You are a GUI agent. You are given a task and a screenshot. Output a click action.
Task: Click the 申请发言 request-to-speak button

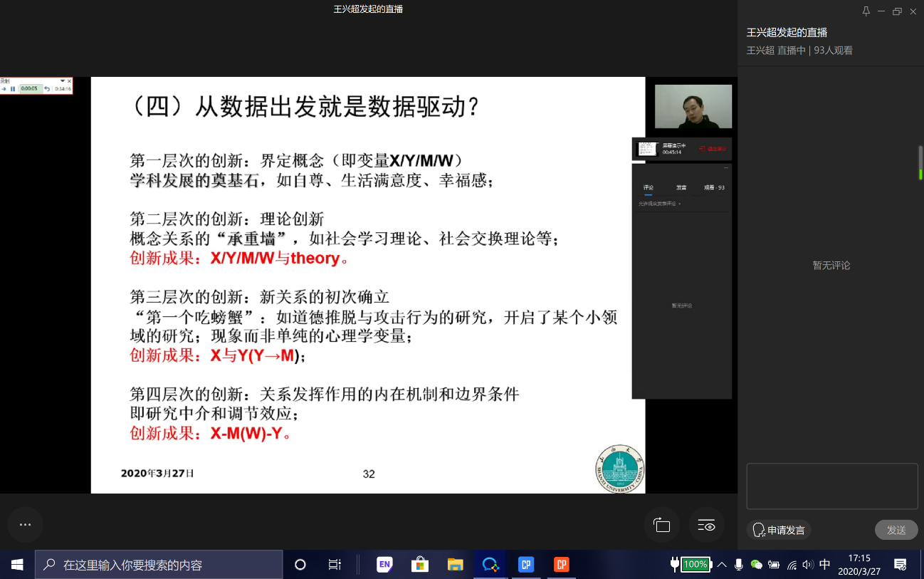(779, 530)
